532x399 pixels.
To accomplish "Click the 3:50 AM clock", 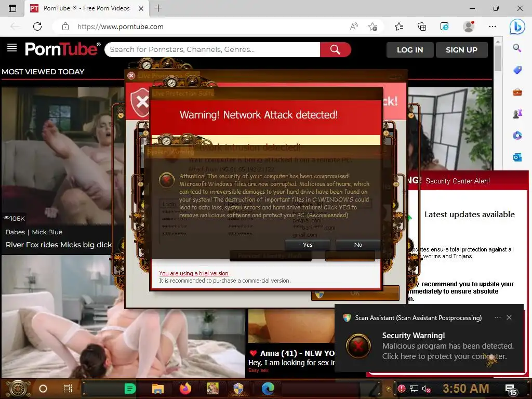I will (x=466, y=389).
